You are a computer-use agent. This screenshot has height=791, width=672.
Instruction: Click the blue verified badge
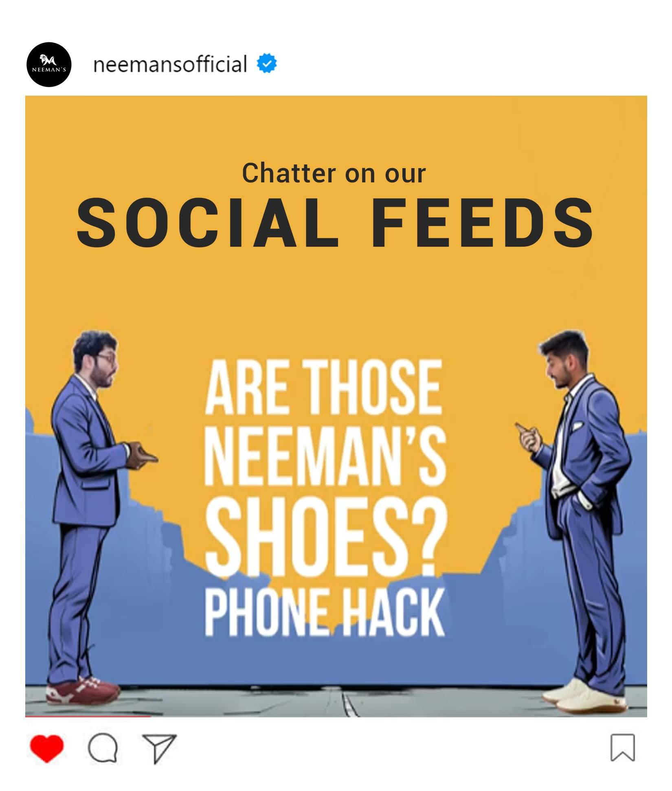[x=267, y=64]
